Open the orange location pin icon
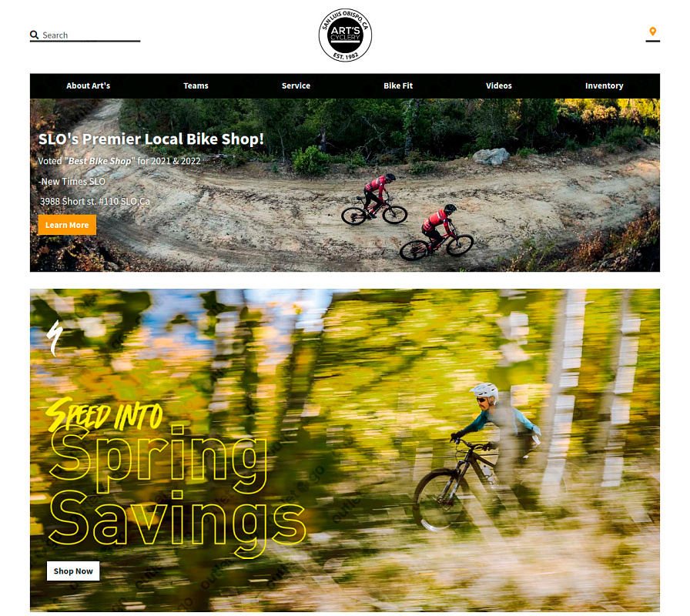The width and height of the screenshot is (690, 616). (x=652, y=32)
